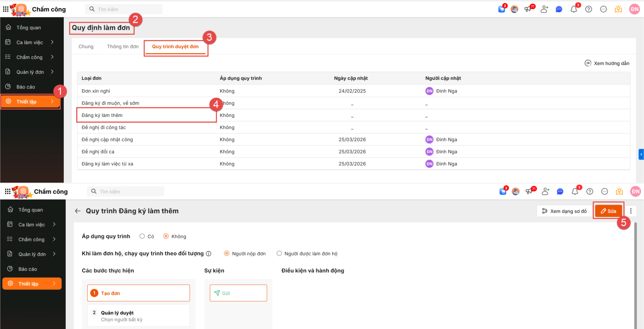The image size is (644, 329).
Task: Open the app grid launcher in top header
Action: click(6, 9)
